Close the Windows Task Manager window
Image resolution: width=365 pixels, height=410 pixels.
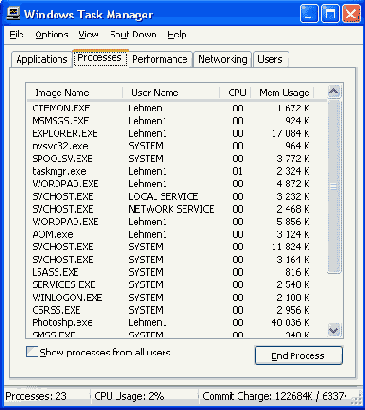point(351,14)
